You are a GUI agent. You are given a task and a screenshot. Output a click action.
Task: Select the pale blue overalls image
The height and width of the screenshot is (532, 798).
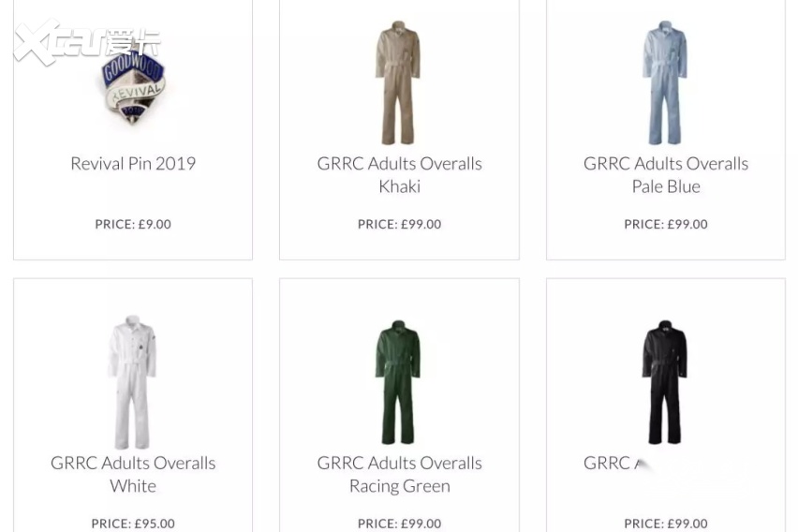pyautogui.click(x=665, y=82)
